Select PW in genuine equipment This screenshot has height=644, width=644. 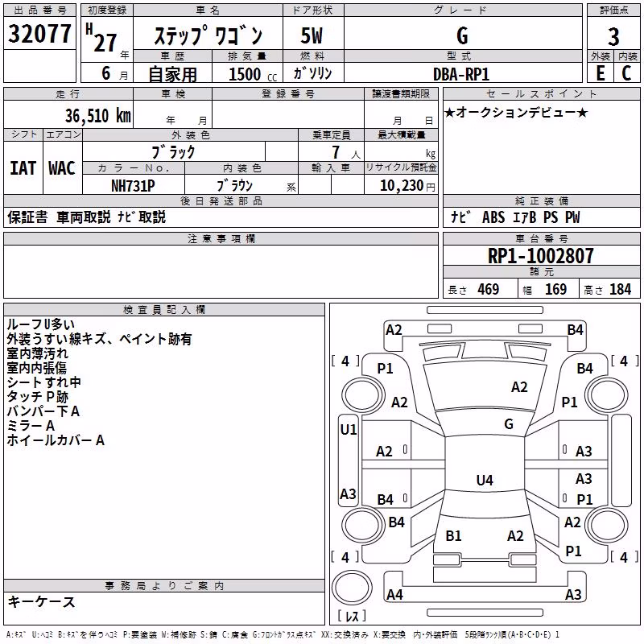[572, 217]
